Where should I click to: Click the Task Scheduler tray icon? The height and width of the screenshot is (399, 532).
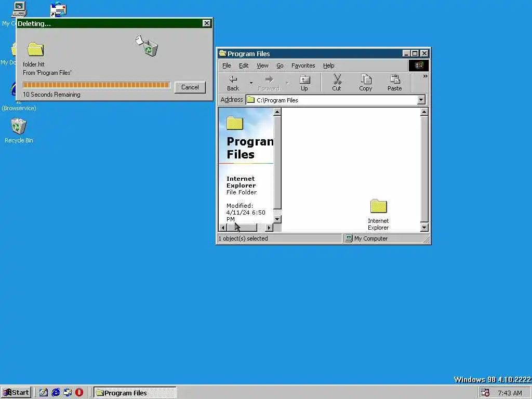[485, 393]
